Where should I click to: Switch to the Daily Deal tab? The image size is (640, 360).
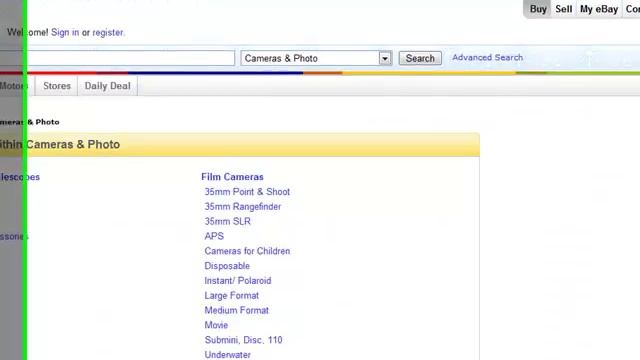pyautogui.click(x=107, y=86)
